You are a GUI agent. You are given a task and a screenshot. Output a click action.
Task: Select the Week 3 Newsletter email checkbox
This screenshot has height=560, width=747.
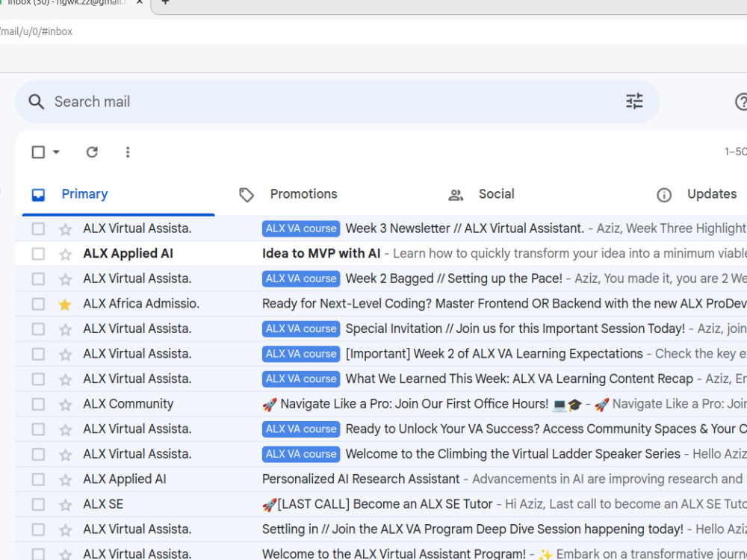coord(38,228)
